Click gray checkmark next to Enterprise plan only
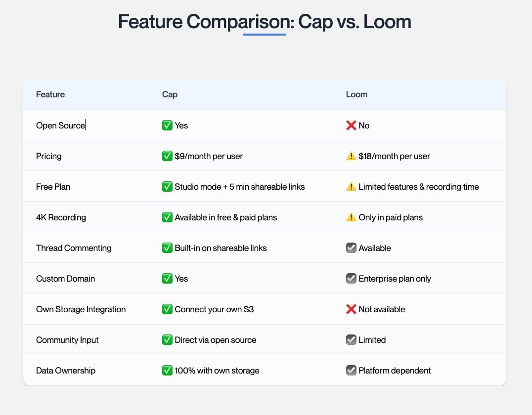 351,278
